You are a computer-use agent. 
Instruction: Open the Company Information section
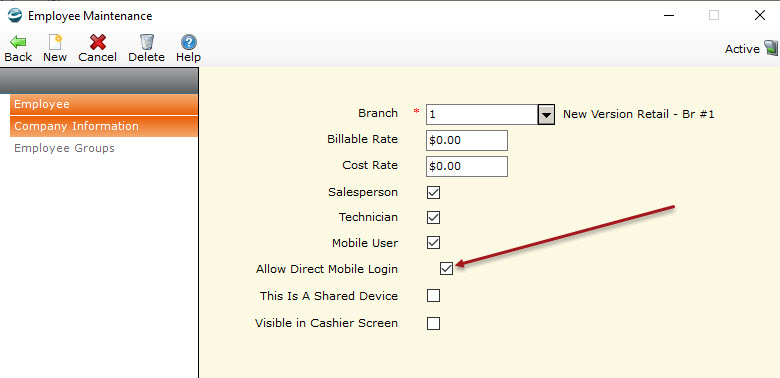pyautogui.click(x=104, y=126)
